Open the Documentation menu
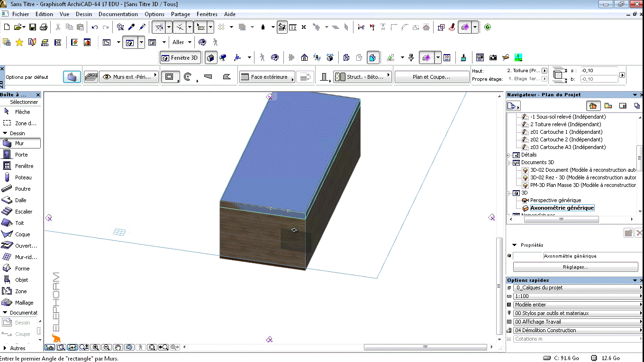This screenshot has width=644, height=362. click(x=118, y=14)
